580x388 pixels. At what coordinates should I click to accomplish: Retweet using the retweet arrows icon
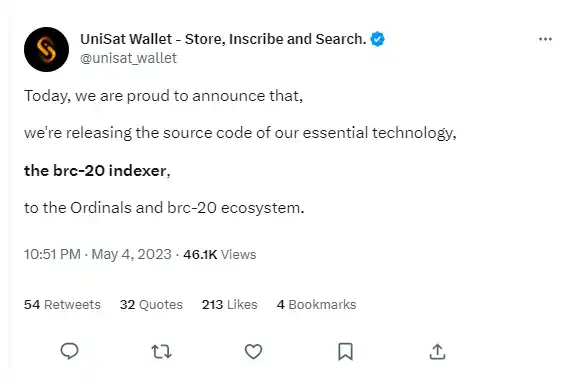pos(162,351)
